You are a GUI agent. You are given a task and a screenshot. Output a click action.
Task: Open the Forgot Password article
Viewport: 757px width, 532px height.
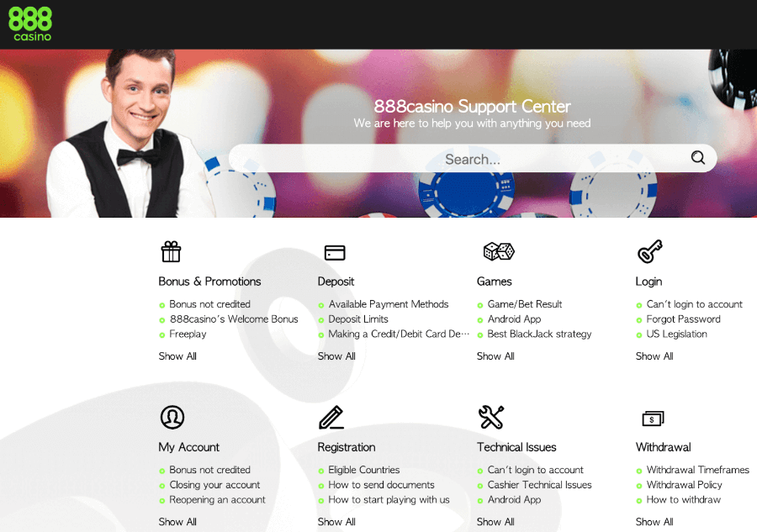pos(683,319)
